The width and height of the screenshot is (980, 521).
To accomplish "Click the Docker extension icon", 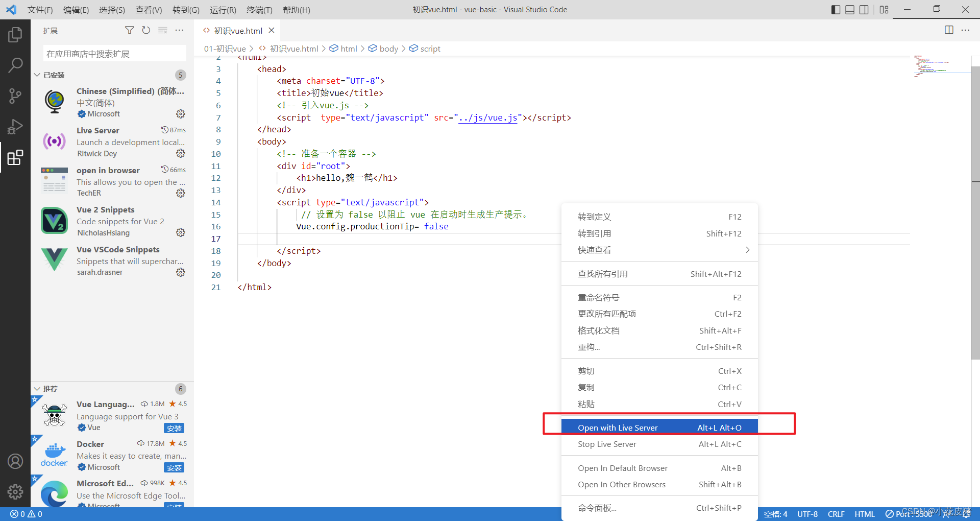I will (x=54, y=455).
